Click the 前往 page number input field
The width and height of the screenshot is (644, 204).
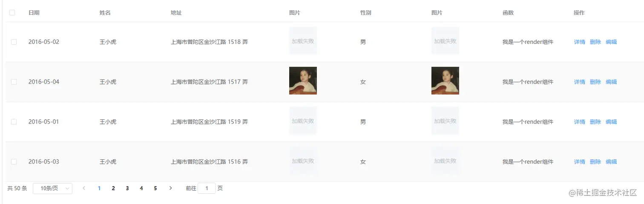tap(207, 188)
